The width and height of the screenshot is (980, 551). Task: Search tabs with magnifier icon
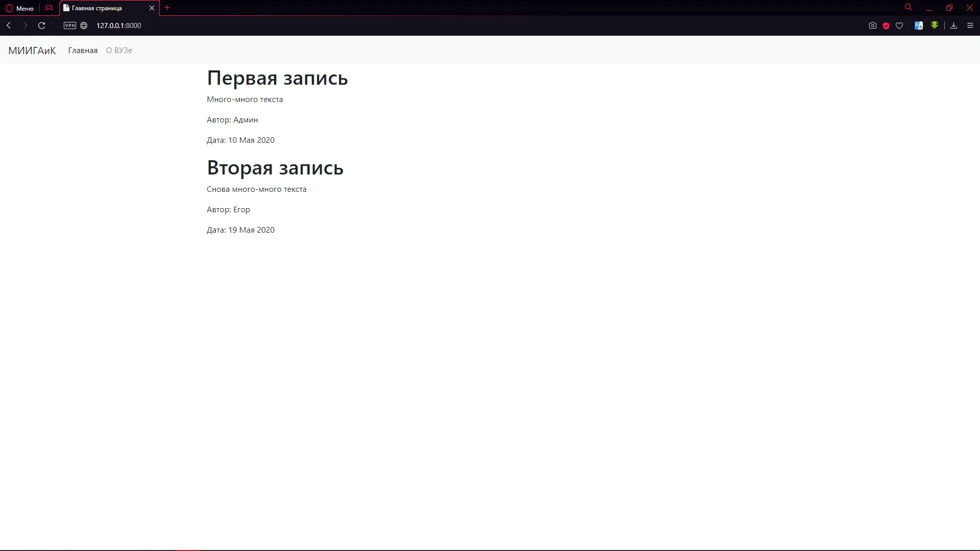(909, 8)
